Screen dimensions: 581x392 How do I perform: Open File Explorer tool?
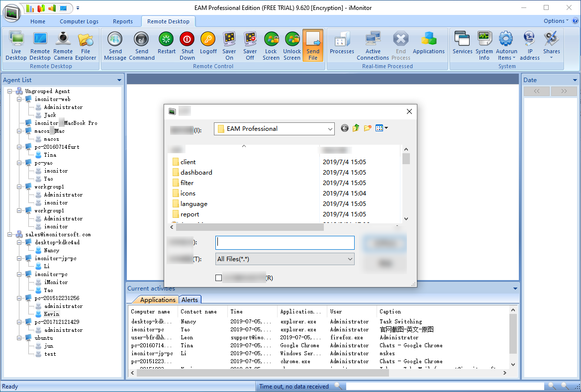coord(86,46)
